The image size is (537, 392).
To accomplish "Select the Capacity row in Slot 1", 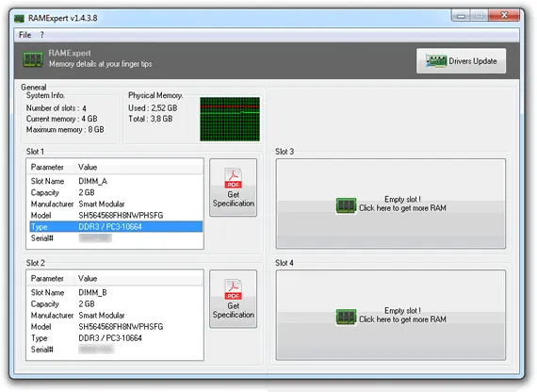I will point(116,192).
